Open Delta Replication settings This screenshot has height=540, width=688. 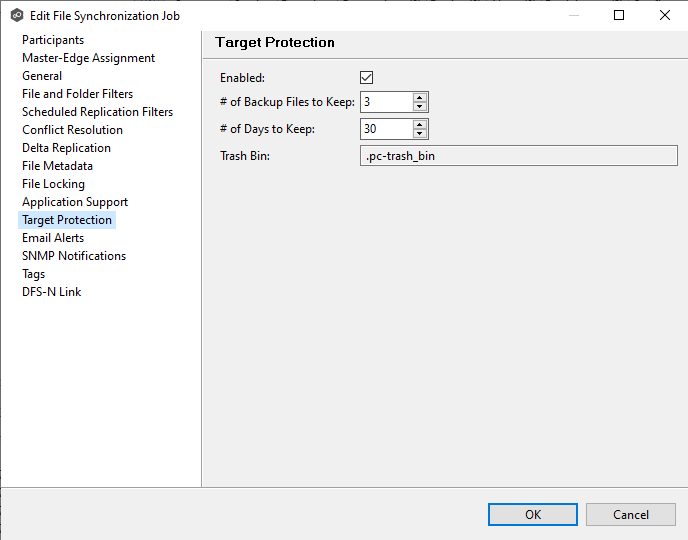coord(66,148)
